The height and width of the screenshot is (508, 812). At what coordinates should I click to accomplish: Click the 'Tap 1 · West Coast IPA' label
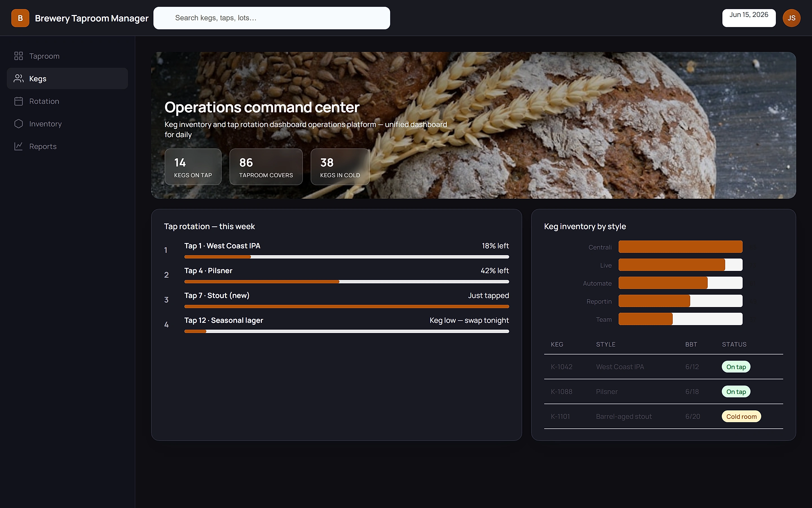222,246
